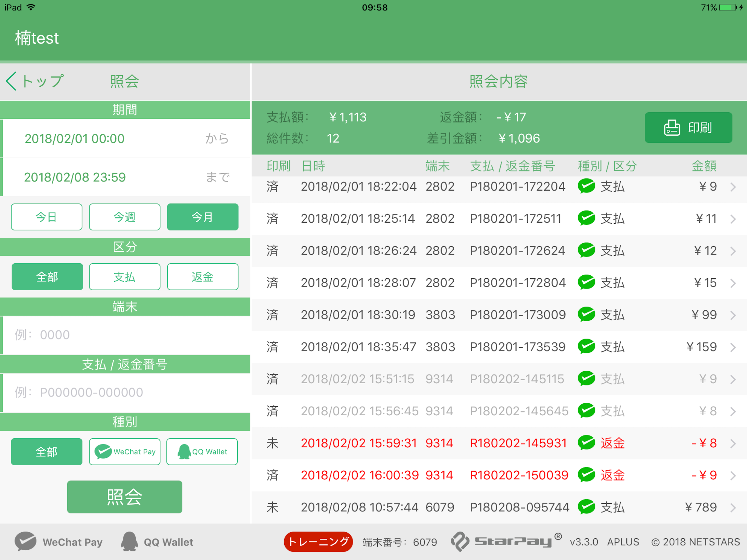Tap 支払額 value ¥1,113
Viewport: 747px width, 560px height.
[348, 117]
